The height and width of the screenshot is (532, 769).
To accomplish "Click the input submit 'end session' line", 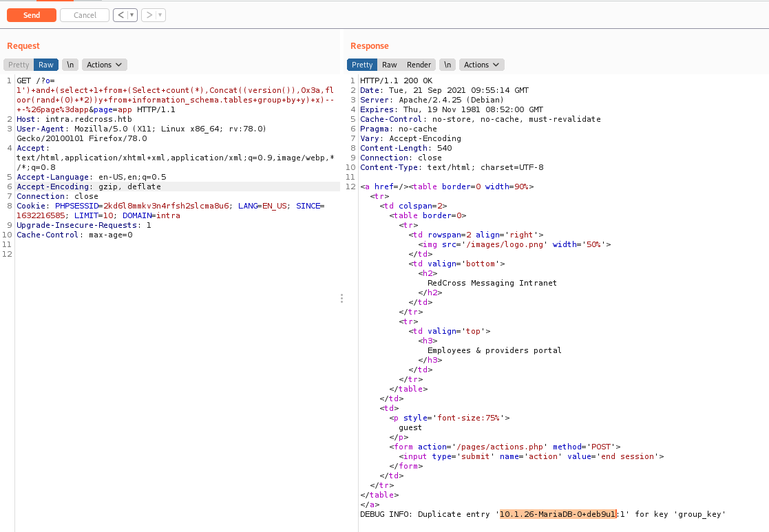I will (x=531, y=456).
